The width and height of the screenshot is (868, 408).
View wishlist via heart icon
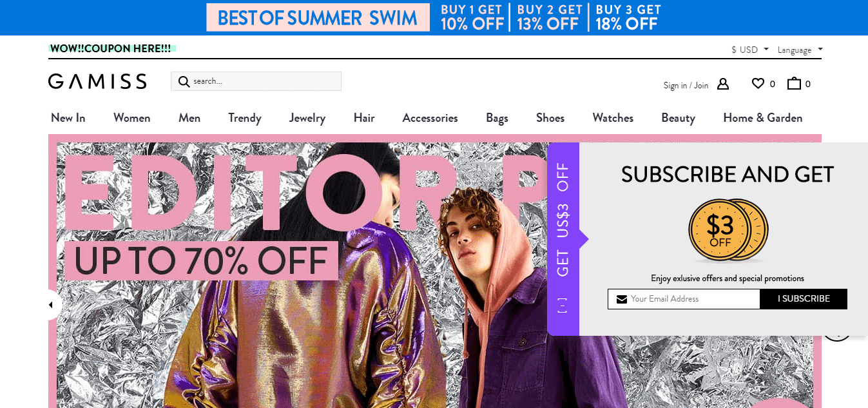click(x=758, y=83)
